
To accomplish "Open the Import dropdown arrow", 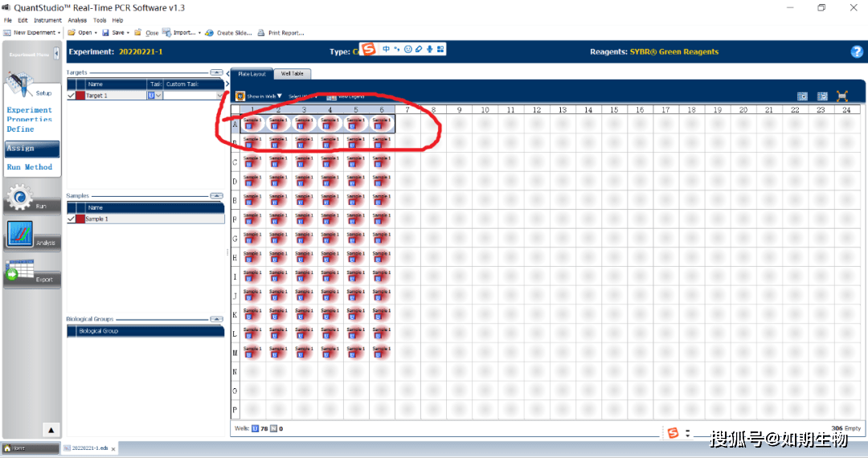I will pyautogui.click(x=199, y=33).
